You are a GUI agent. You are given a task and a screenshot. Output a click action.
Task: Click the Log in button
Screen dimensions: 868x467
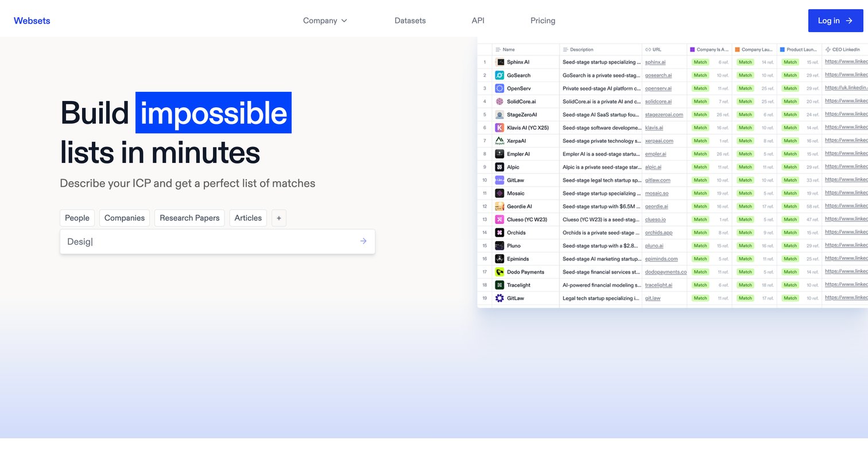835,21
